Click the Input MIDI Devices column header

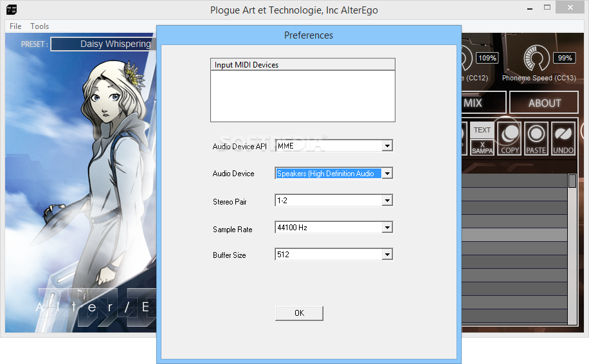point(303,64)
